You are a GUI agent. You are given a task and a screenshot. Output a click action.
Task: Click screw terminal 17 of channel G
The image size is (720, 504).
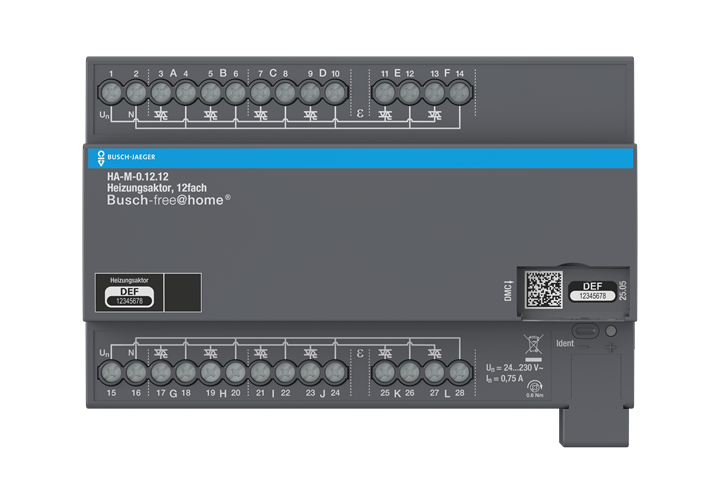tap(161, 372)
